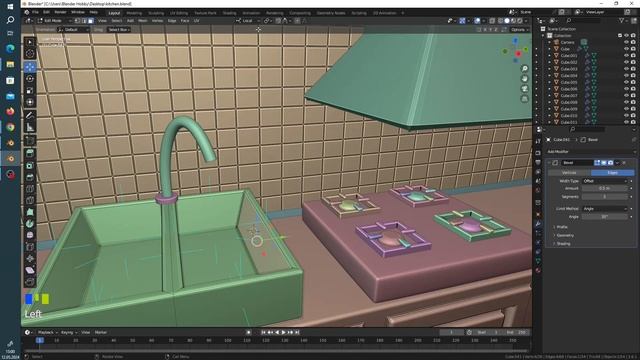Screen dimensions: 640x360
Task: Toggle camera view with the camera gizmo
Action: point(524,89)
